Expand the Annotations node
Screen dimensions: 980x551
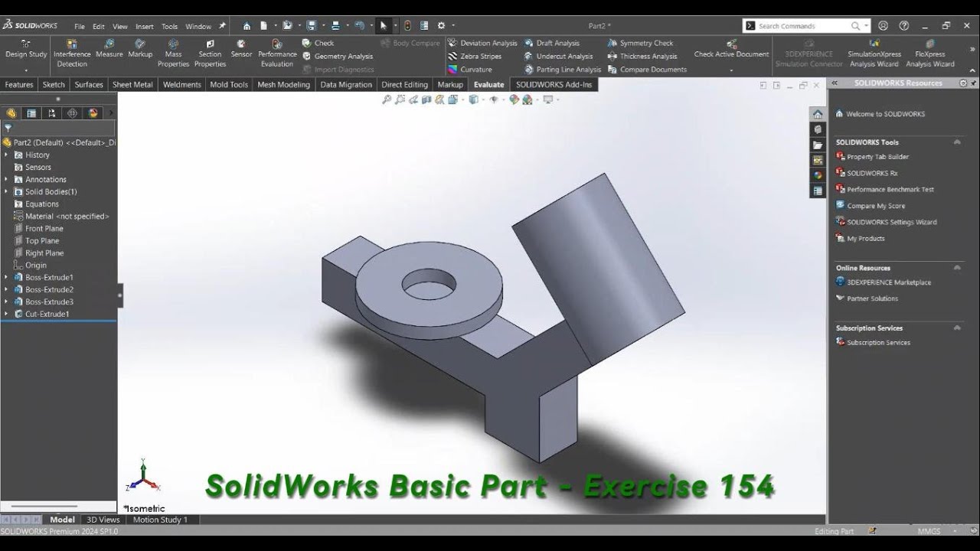(6, 179)
